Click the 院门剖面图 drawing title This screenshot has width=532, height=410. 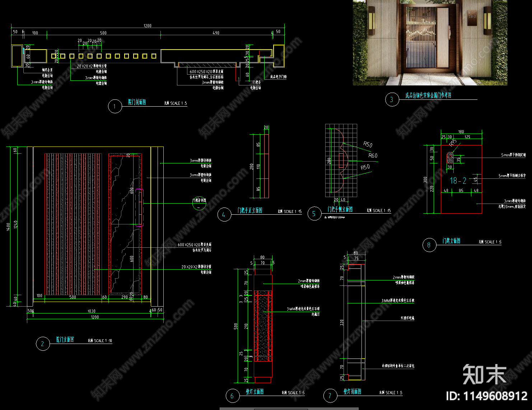[x=137, y=102]
